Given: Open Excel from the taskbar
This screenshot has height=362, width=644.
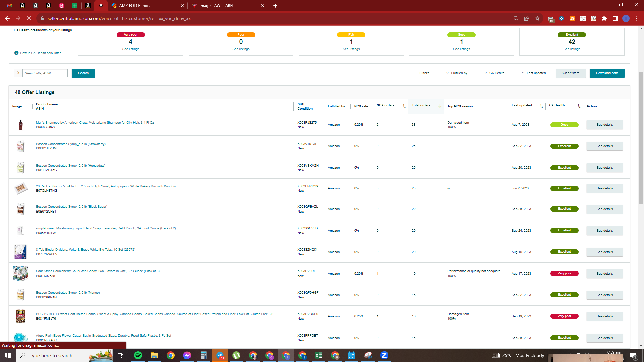Looking at the screenshot, I should (319, 355).
